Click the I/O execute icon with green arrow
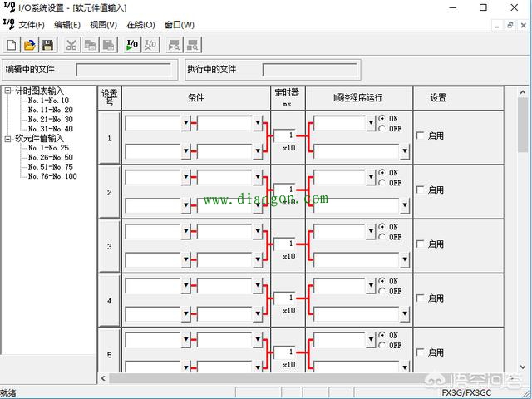This screenshot has width=532, height=399. coord(132,45)
